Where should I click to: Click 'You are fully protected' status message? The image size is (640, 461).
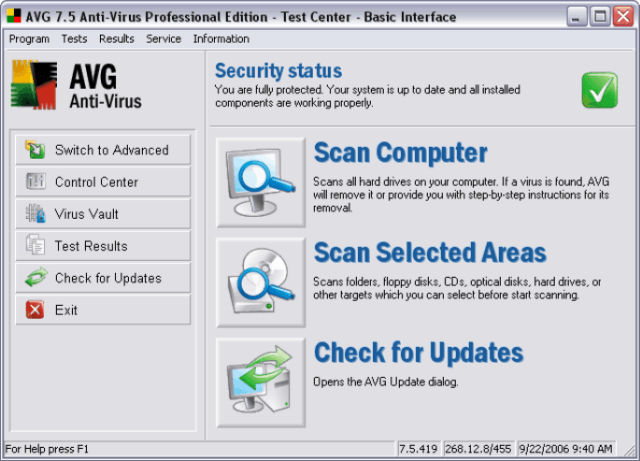click(367, 96)
